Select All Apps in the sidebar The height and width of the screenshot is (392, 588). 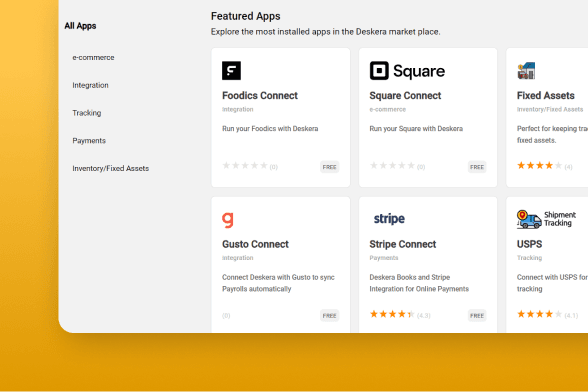pos(80,26)
